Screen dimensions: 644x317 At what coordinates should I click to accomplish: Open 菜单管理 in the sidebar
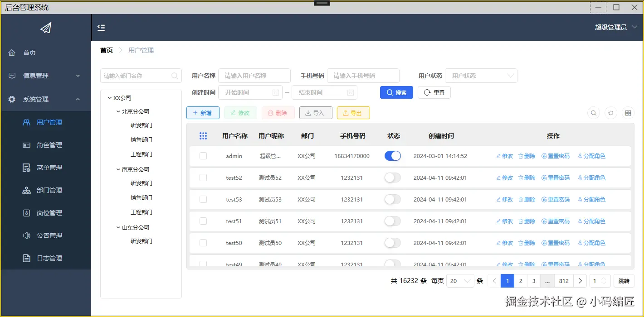[45, 168]
